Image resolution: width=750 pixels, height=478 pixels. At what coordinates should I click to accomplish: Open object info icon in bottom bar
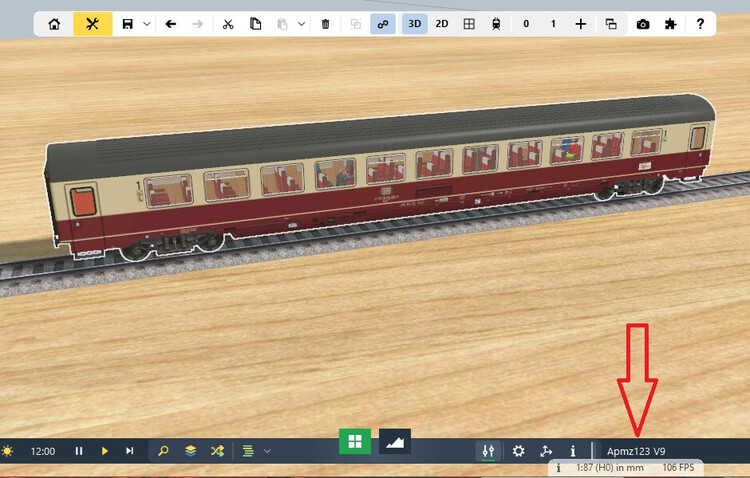coord(573,451)
